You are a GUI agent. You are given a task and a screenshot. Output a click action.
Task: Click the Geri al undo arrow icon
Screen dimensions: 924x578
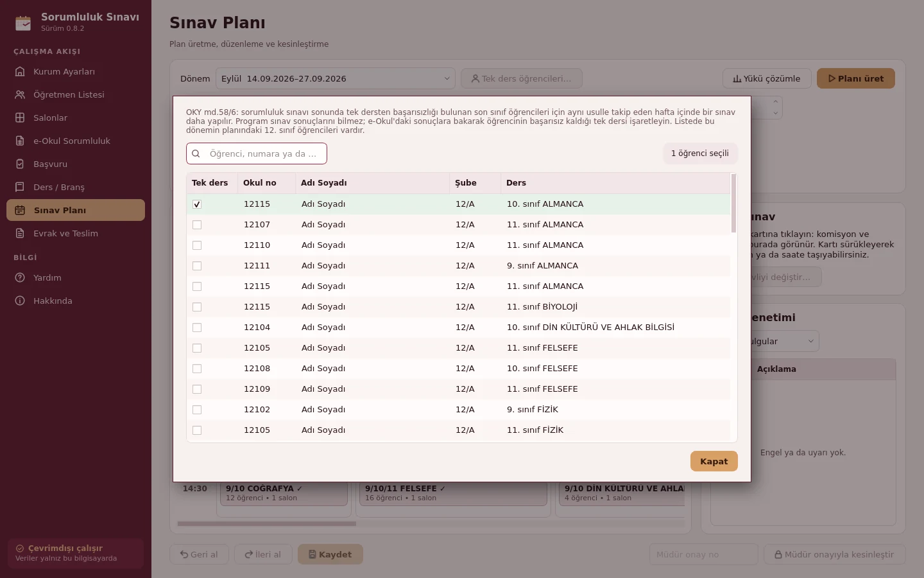pyautogui.click(x=184, y=554)
